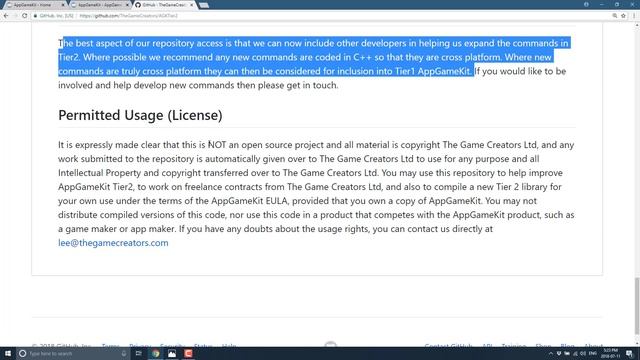Activate the Cortana microphone icon
Viewport: 640px width, 360px height.
(124, 353)
